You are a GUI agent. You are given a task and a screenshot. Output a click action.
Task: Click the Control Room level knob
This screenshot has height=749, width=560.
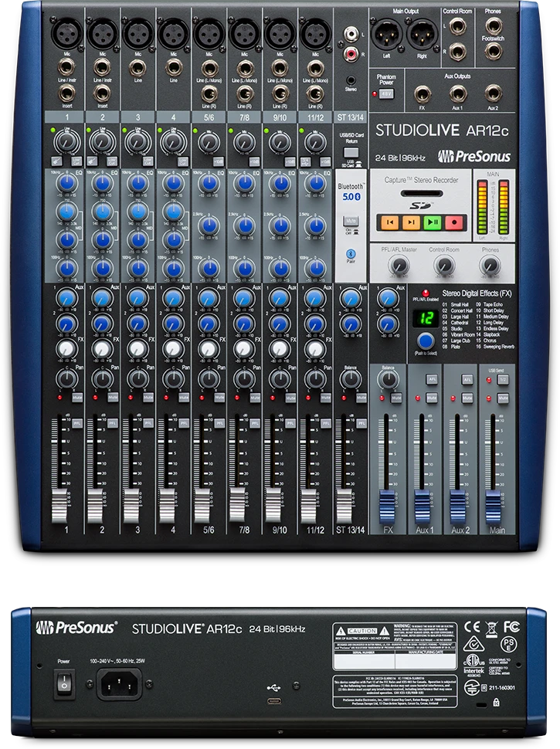click(x=444, y=265)
